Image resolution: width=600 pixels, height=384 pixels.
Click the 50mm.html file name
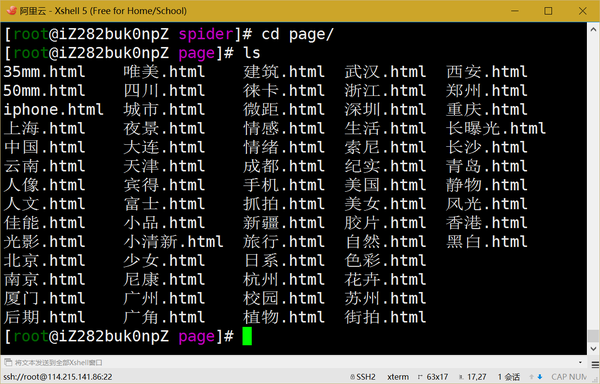[x=44, y=91]
